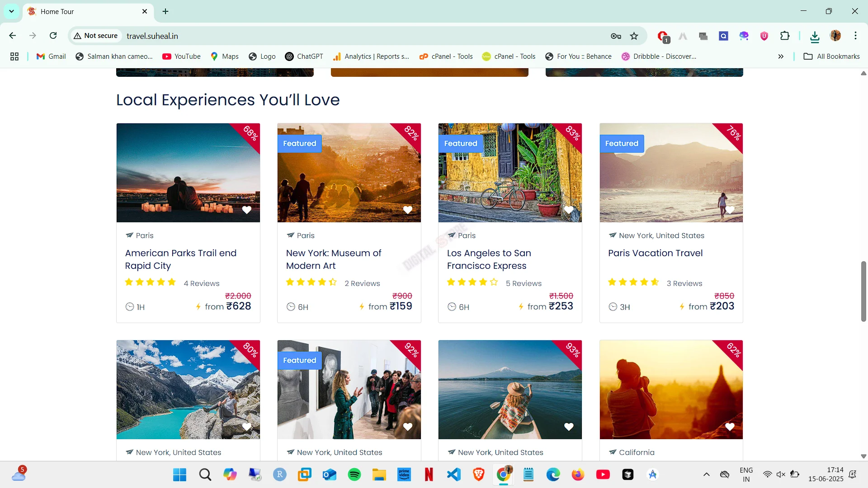Open saved passwords key icon
Viewport: 868px width, 488px height.
pos(616,36)
